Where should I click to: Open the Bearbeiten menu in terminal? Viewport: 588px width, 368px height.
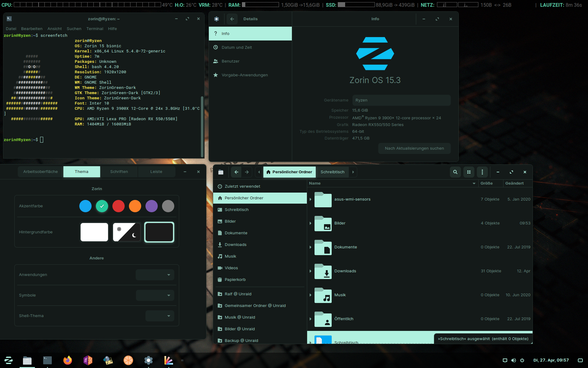click(32, 29)
